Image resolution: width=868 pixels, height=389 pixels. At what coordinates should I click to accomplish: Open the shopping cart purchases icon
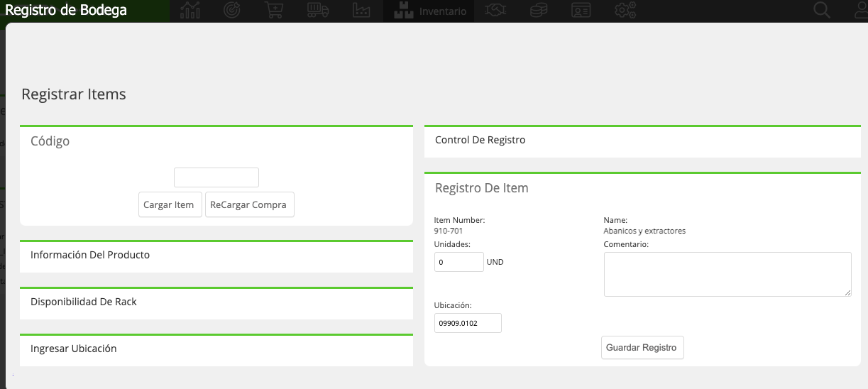(273, 11)
